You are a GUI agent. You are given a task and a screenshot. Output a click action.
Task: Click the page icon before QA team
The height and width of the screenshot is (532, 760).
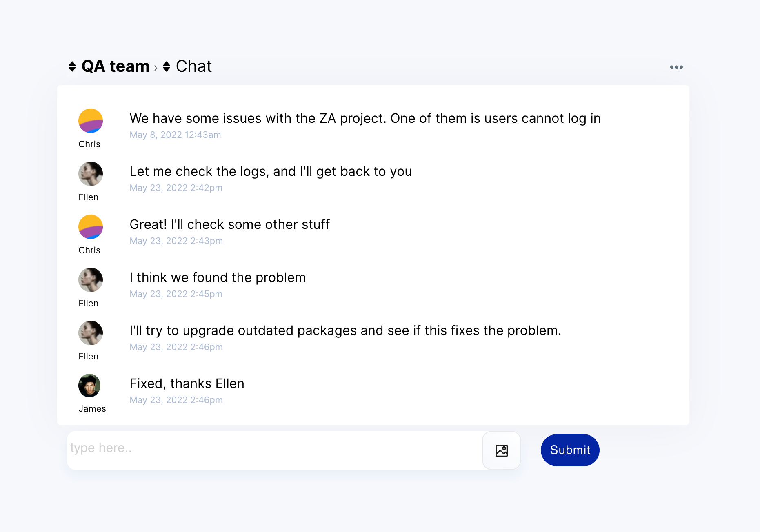pyautogui.click(x=72, y=66)
